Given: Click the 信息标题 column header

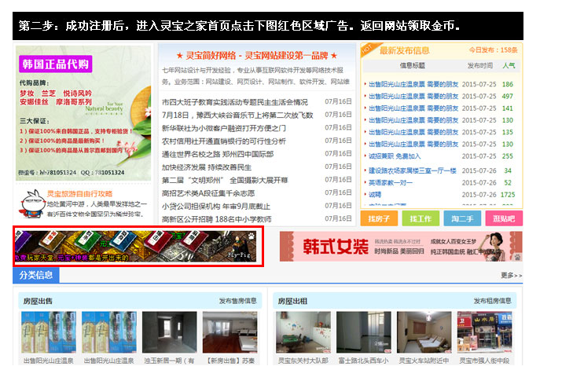Looking at the screenshot, I should tap(412, 65).
